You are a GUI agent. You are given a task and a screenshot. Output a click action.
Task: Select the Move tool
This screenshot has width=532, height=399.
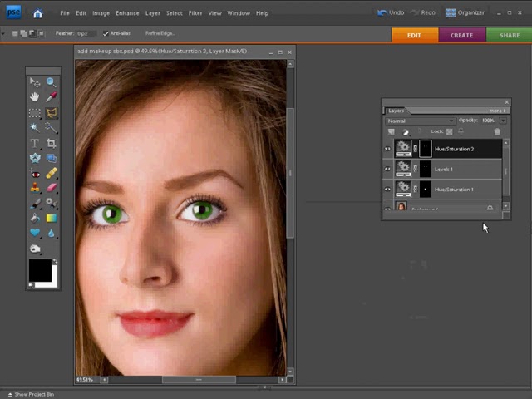35,82
